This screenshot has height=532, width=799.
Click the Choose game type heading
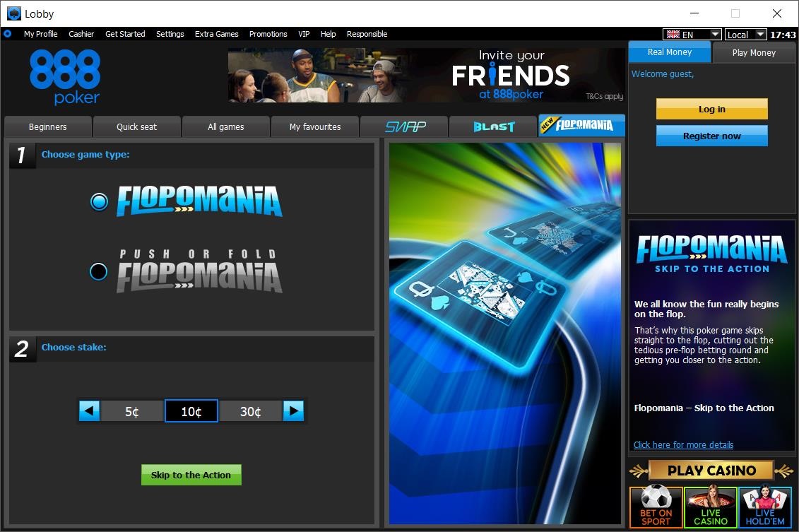click(x=85, y=155)
